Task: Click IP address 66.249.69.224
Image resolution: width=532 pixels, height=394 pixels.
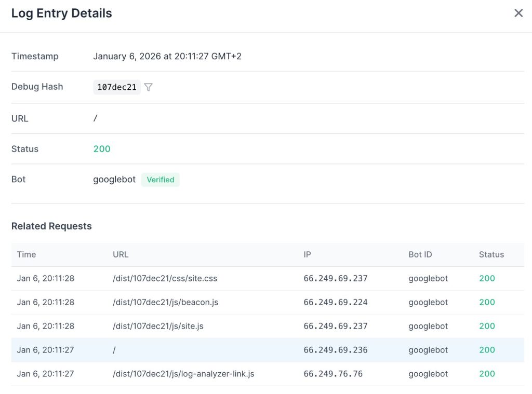Action: click(335, 302)
